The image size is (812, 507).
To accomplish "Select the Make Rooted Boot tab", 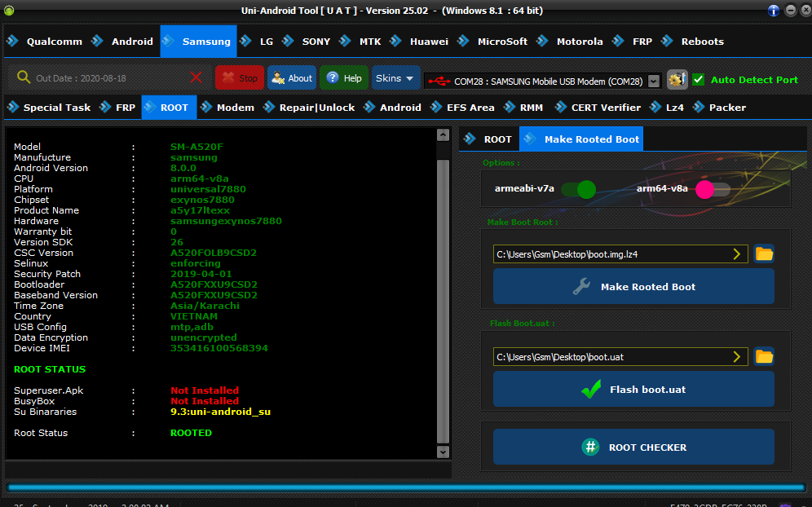I will tap(581, 139).
